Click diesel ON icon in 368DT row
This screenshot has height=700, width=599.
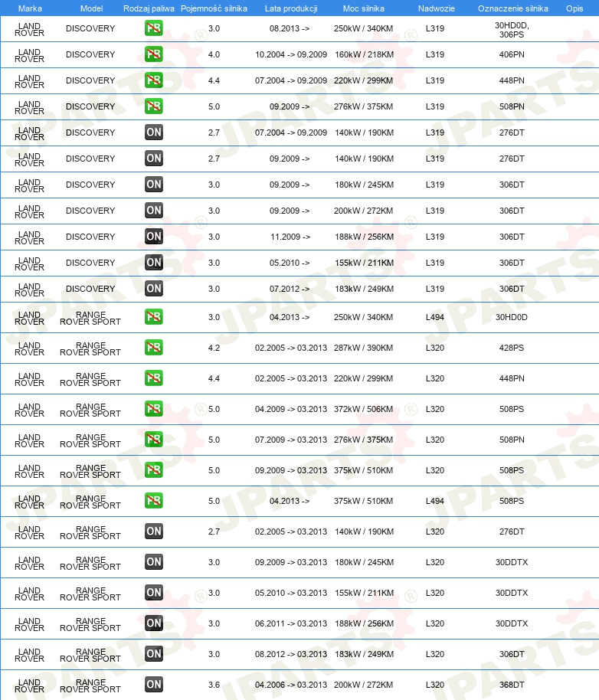153,685
